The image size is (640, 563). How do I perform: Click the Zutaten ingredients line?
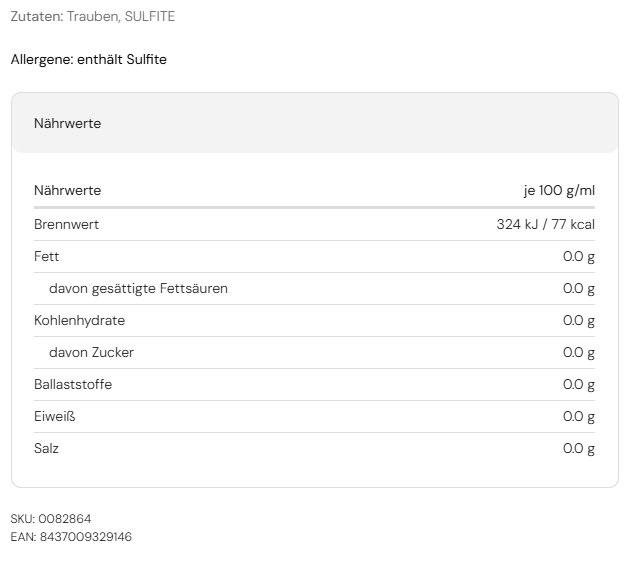(x=93, y=17)
